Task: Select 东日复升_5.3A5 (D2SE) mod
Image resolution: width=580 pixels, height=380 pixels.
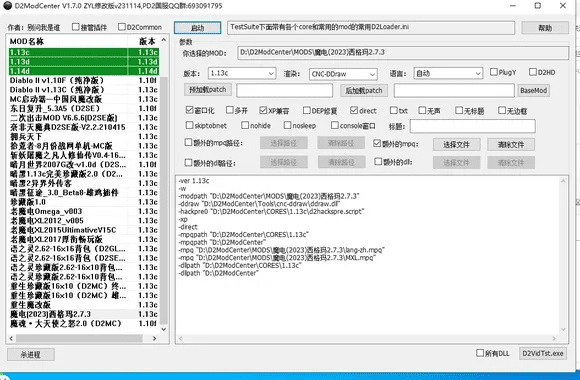Action: pyautogui.click(x=84, y=108)
